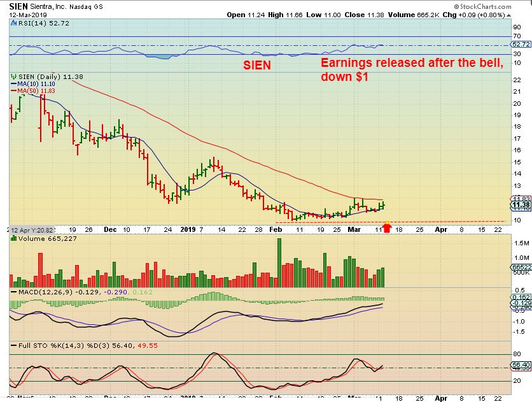
Task: Click the 1.5M label on volume axis
Action: [x=521, y=243]
